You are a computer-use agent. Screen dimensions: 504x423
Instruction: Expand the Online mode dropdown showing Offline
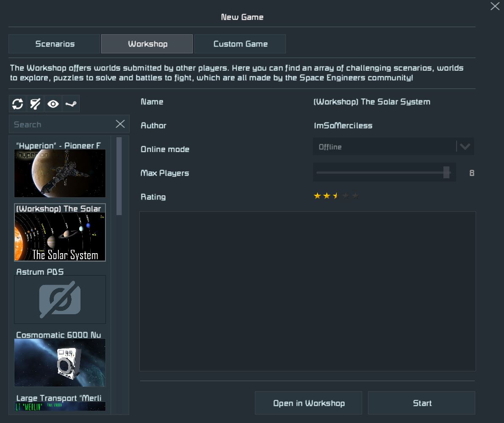(x=393, y=147)
